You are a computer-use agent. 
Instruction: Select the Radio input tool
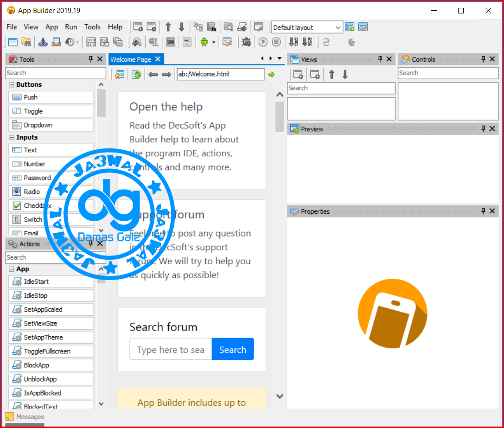51,192
